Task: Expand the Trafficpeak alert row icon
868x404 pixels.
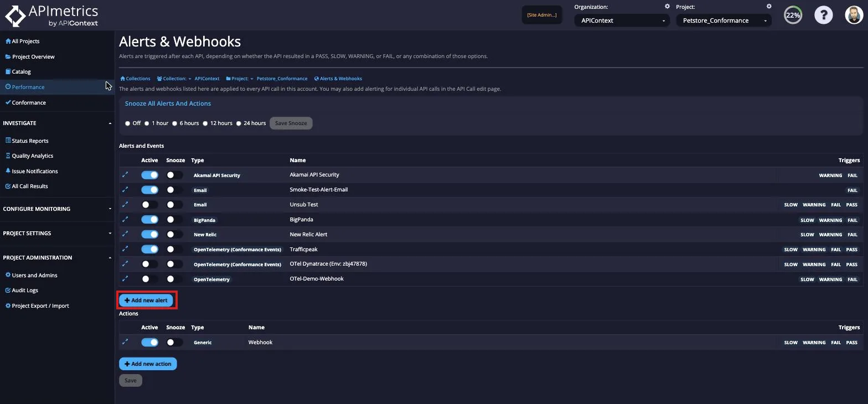Action: point(125,249)
